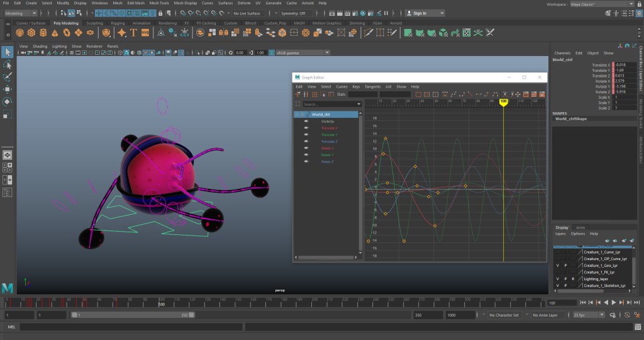Click the polygon sphere shelf icon
The image size is (644, 340).
tap(21, 33)
